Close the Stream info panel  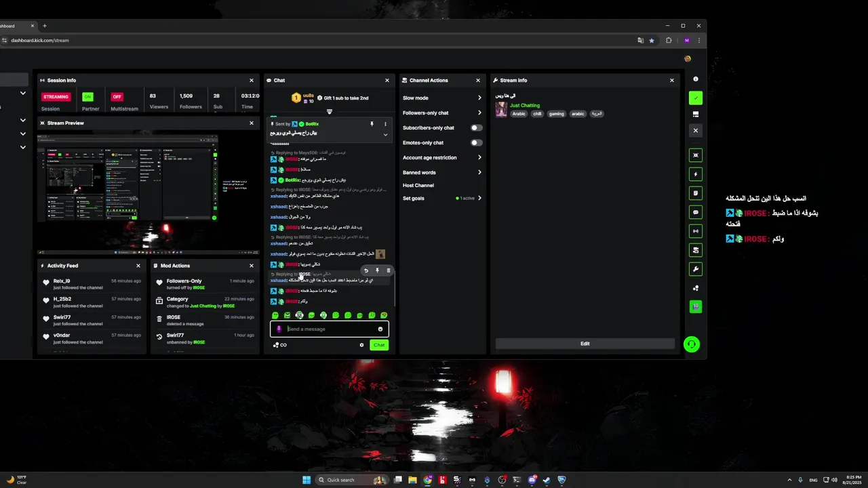coord(672,80)
